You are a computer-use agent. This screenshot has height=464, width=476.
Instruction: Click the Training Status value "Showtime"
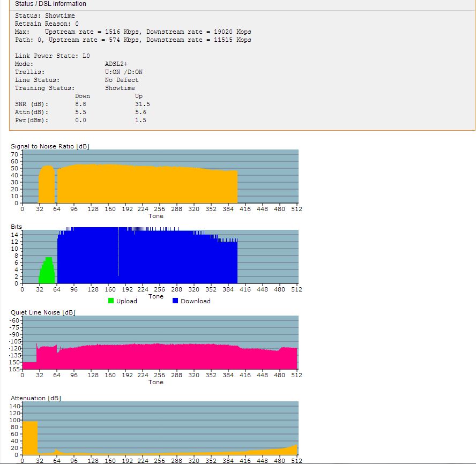[x=120, y=88]
